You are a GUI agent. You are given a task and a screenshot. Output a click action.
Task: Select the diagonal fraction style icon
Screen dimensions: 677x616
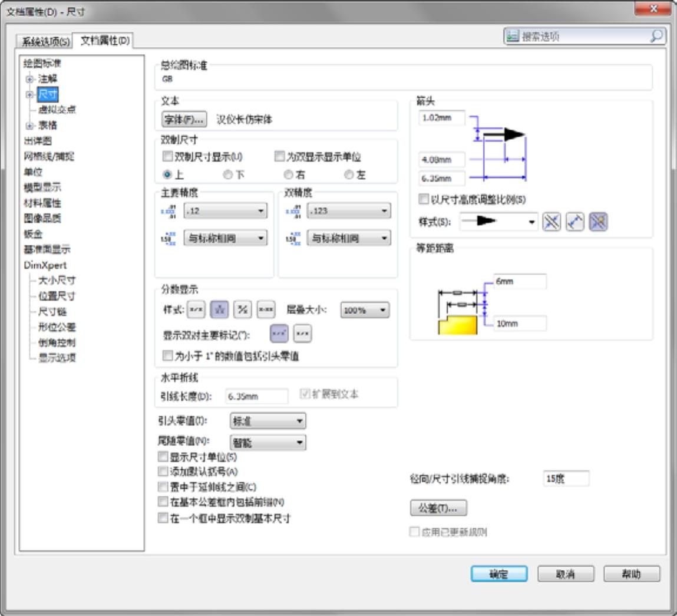243,309
